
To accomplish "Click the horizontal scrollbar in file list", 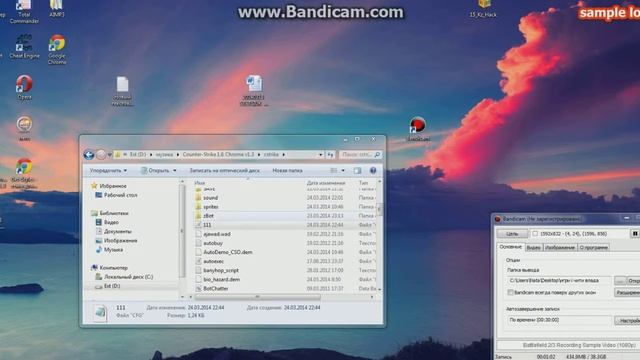I will pyautogui.click(x=257, y=297).
